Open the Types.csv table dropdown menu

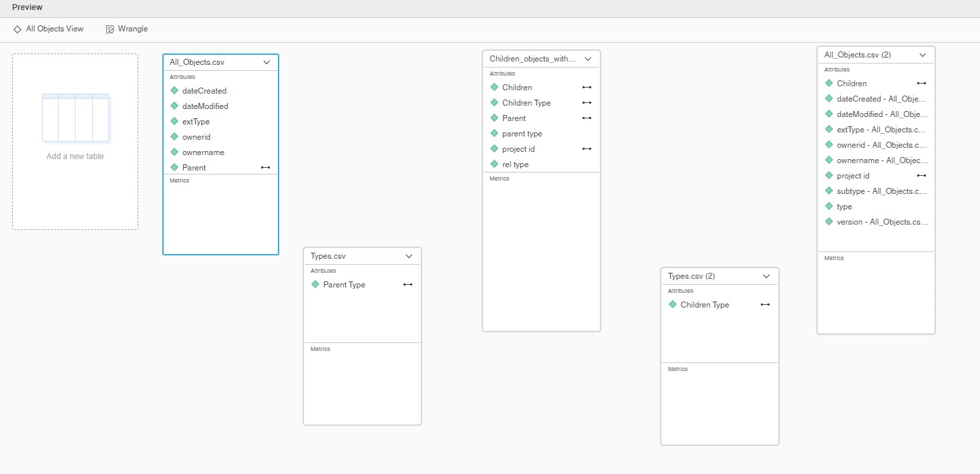410,256
